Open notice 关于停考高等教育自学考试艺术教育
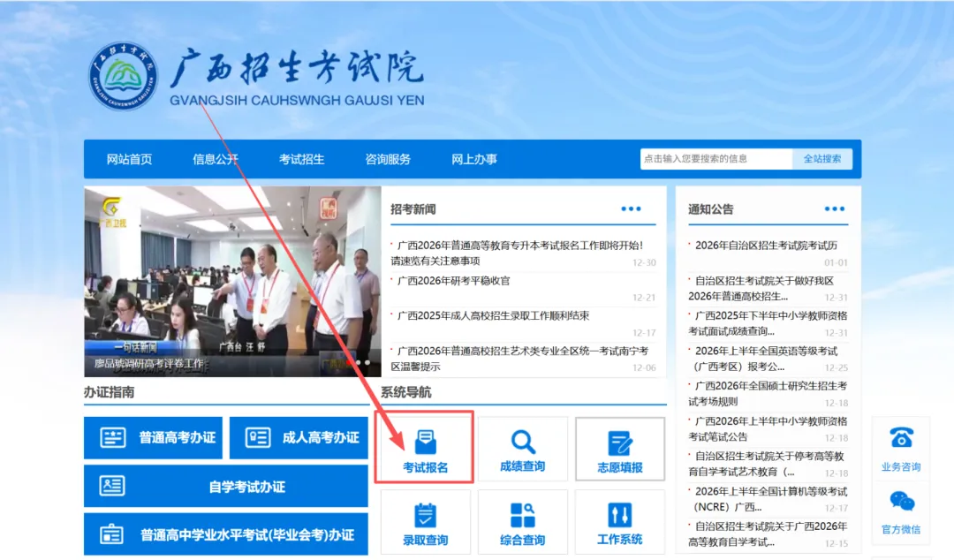This screenshot has width=954, height=560. [x=767, y=463]
